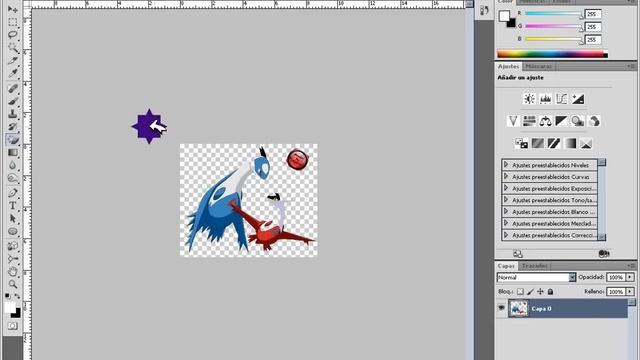Add a Posterize adjustment
This screenshot has width=640, height=360.
click(x=538, y=144)
